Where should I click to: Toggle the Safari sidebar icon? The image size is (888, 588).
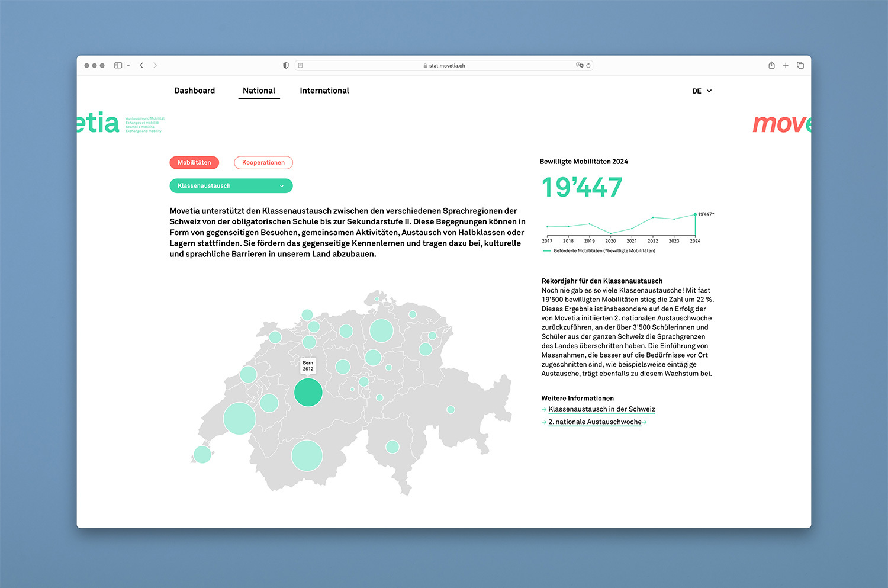[x=118, y=65]
